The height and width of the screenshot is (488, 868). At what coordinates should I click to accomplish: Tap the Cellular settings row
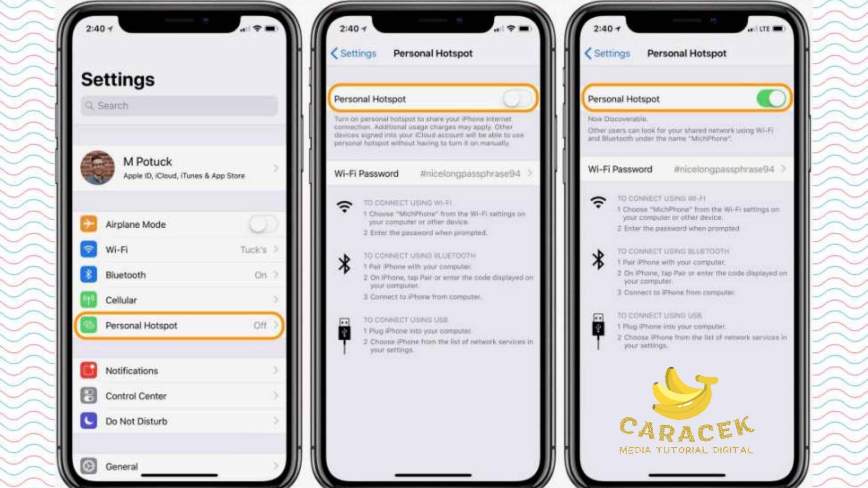pyautogui.click(x=179, y=300)
